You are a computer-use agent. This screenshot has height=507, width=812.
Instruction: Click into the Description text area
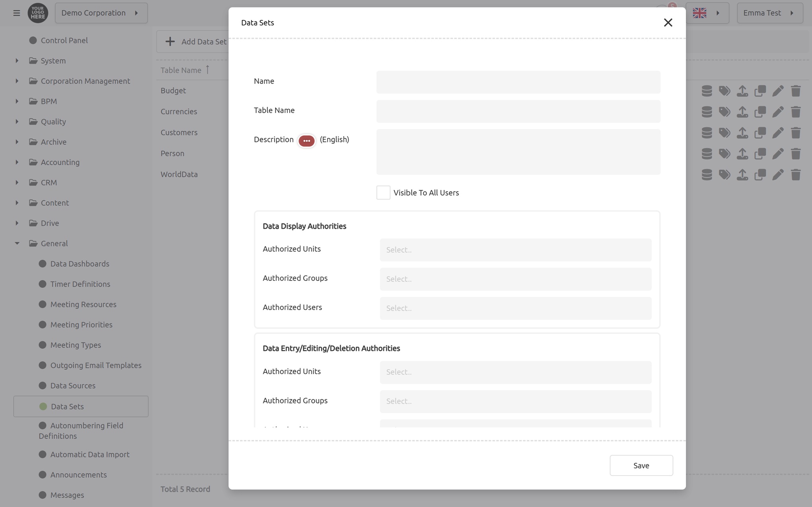point(518,152)
